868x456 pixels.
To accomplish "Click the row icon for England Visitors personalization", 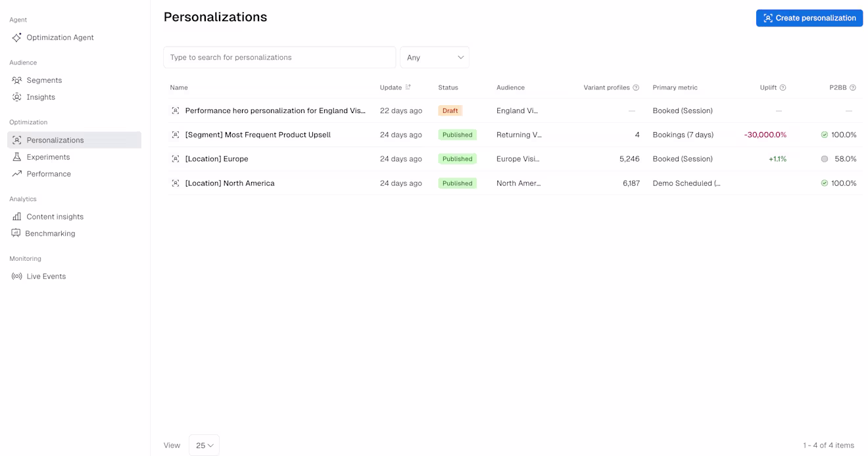I will tap(176, 111).
